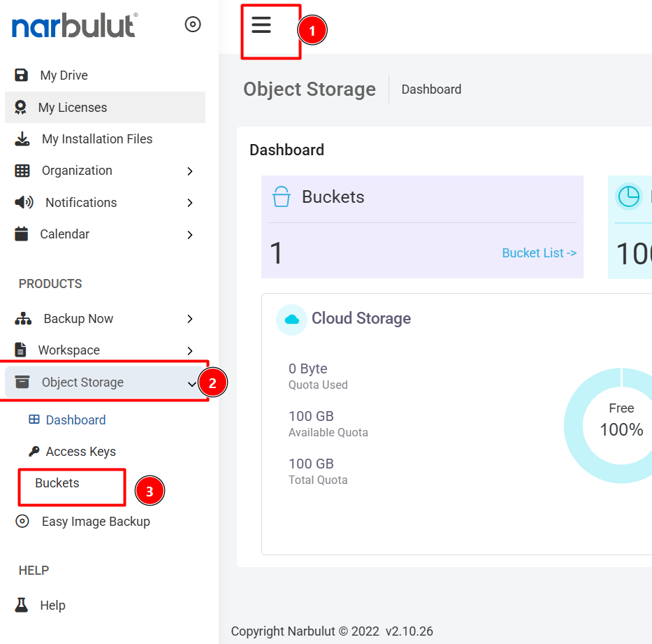Click the Help flask icon

[x=21, y=605]
